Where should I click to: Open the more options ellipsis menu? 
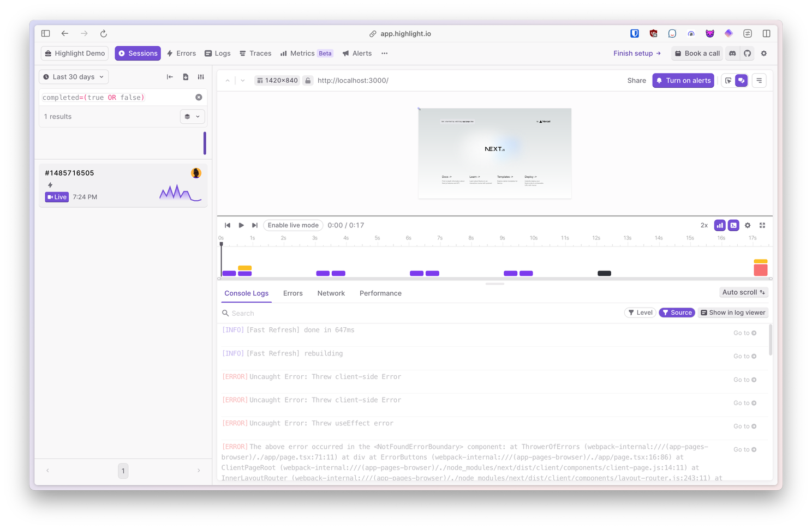(385, 53)
